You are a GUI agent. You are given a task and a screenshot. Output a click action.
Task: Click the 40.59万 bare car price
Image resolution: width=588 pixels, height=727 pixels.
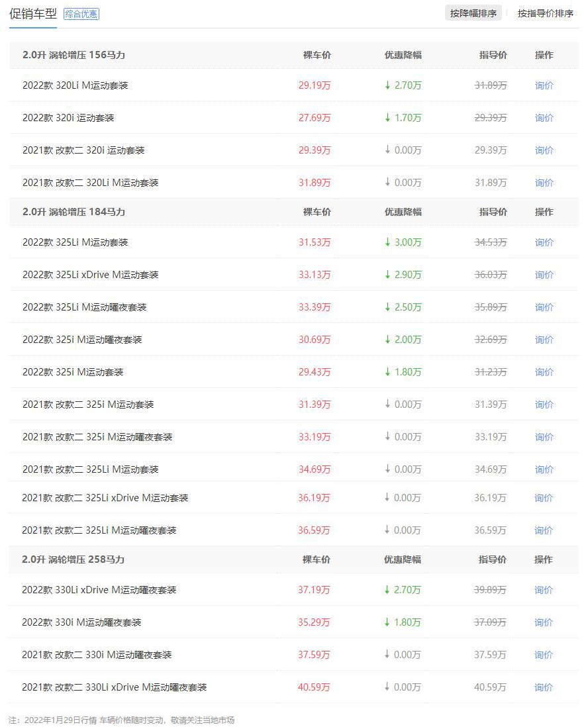tap(314, 687)
